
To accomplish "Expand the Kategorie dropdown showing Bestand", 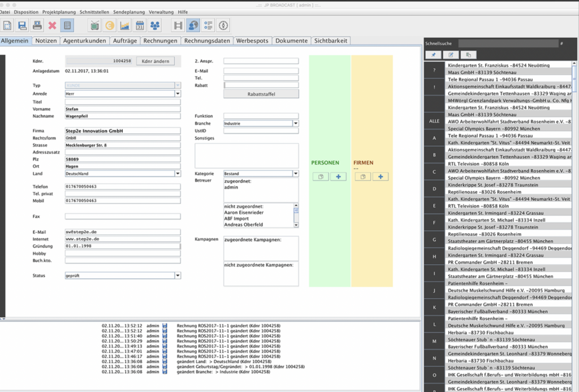I will (x=295, y=174).
